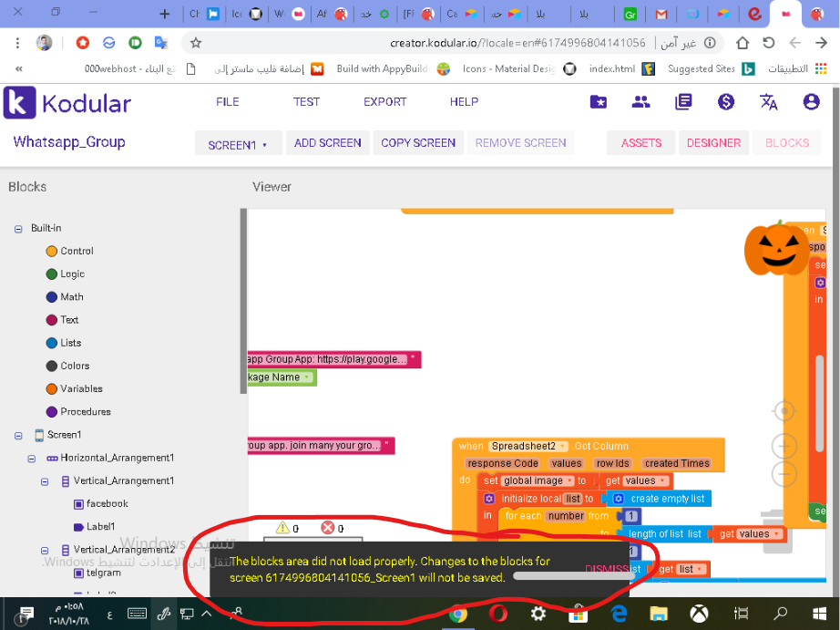Screen dimensions: 840x630
Task: Collapse Vertical_Arrangement2 tree node
Action: 45,551
